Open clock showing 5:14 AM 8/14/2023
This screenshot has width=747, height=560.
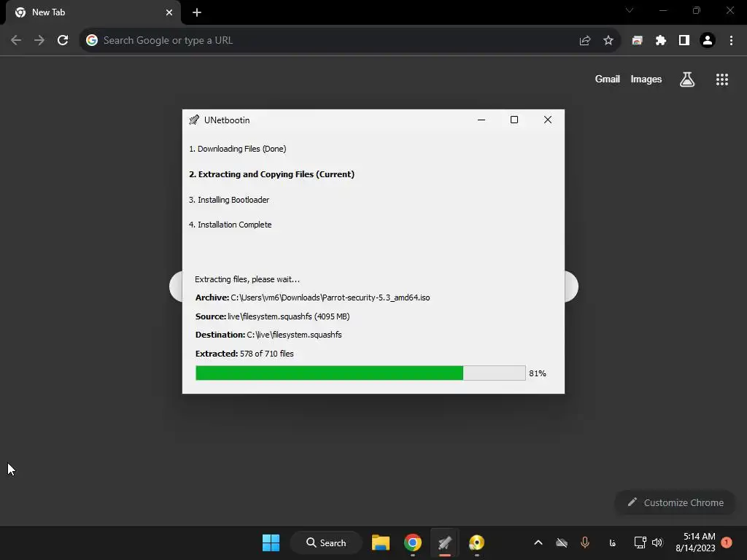(x=695, y=542)
